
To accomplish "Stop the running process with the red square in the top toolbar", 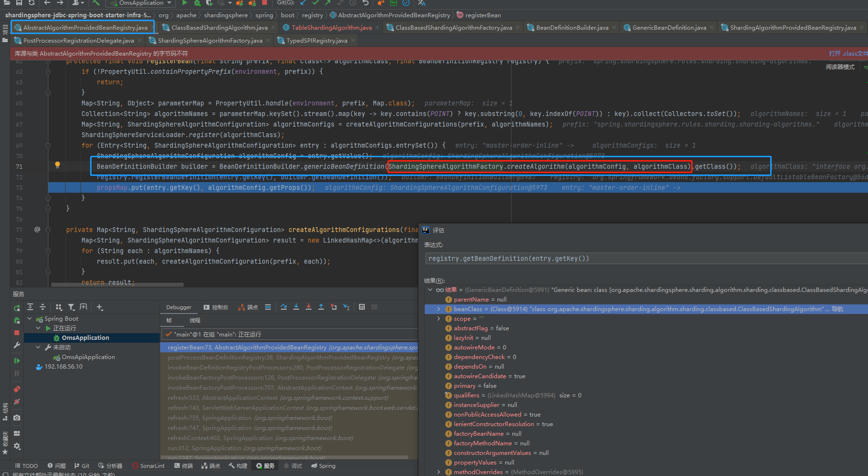I will (x=265, y=2).
